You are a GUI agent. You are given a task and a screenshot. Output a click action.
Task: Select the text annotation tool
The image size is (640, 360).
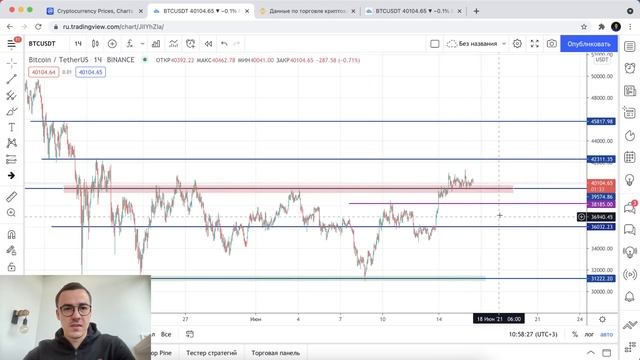point(11,127)
